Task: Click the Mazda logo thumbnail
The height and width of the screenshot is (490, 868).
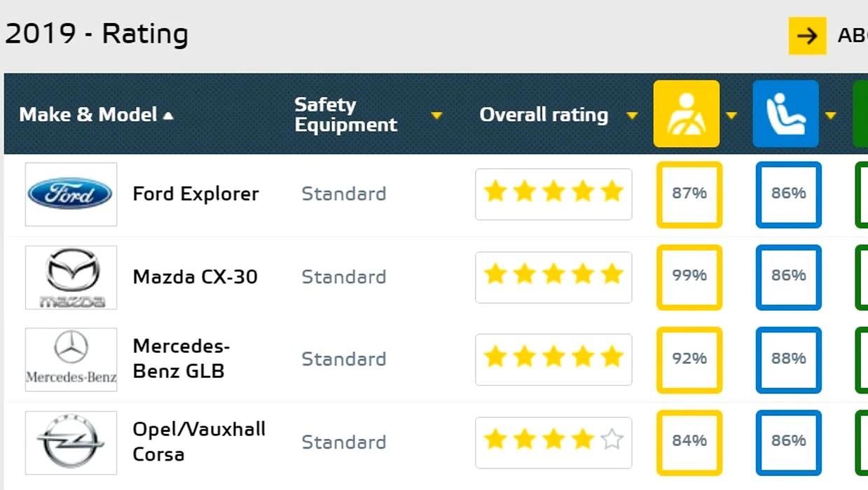Action: coord(71,277)
